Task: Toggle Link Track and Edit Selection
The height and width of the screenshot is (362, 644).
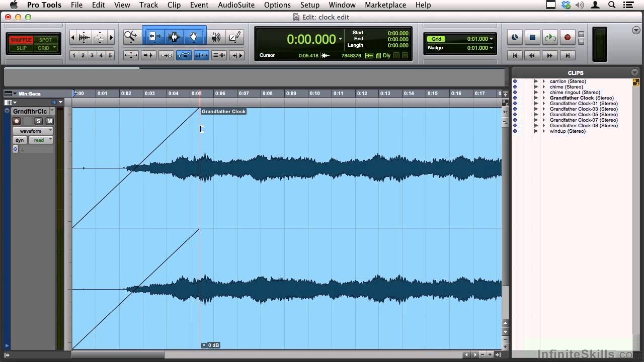Action: (x=219, y=55)
